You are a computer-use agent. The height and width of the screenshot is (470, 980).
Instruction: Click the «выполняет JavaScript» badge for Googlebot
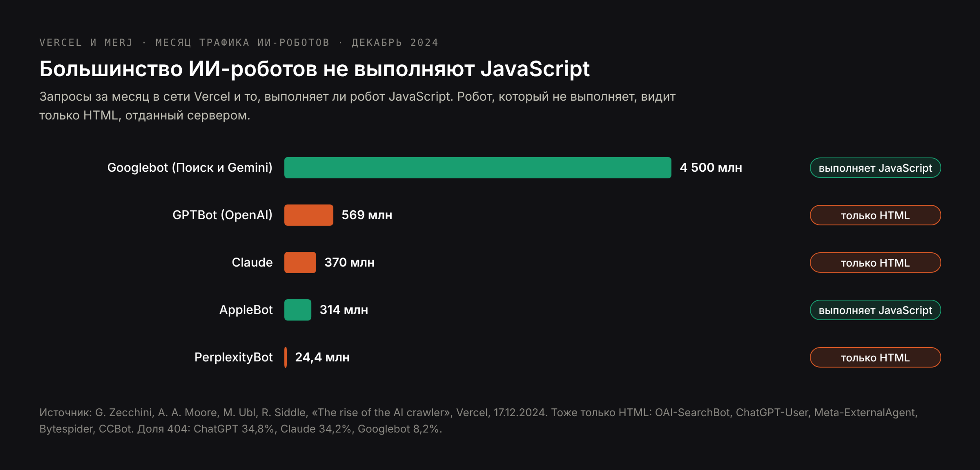point(875,168)
